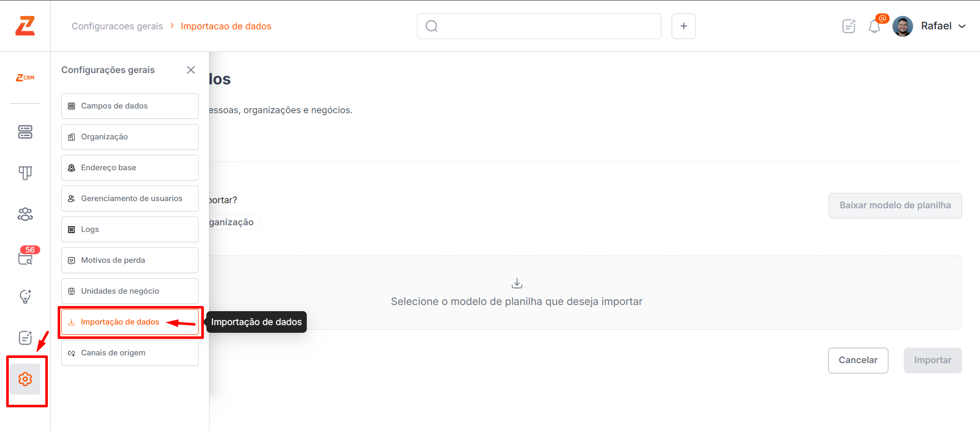Close the Configurações gerais panel
The height and width of the screenshot is (431, 980).
point(191,70)
